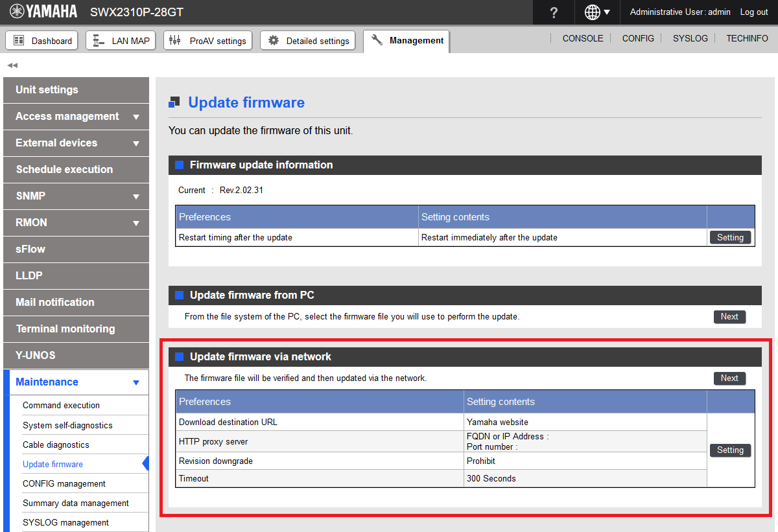778x532 pixels.
Task: Click Setting for restart timing
Action: coord(730,238)
